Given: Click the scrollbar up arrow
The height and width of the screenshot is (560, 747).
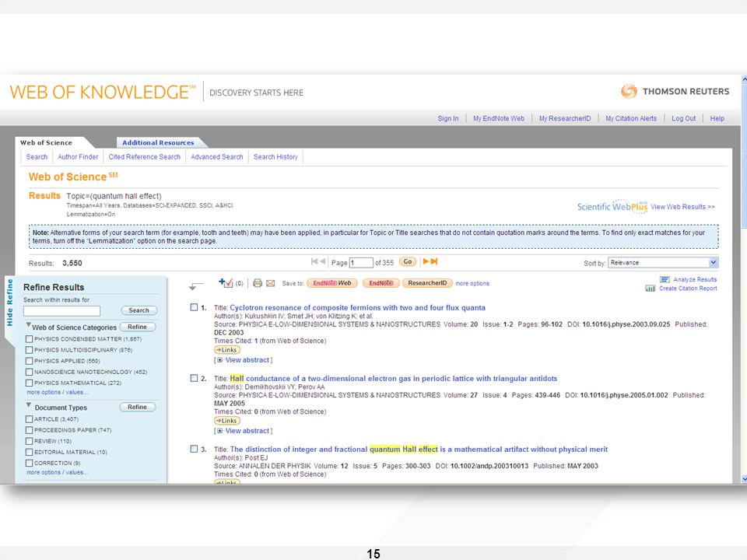Looking at the screenshot, I should [744, 79].
